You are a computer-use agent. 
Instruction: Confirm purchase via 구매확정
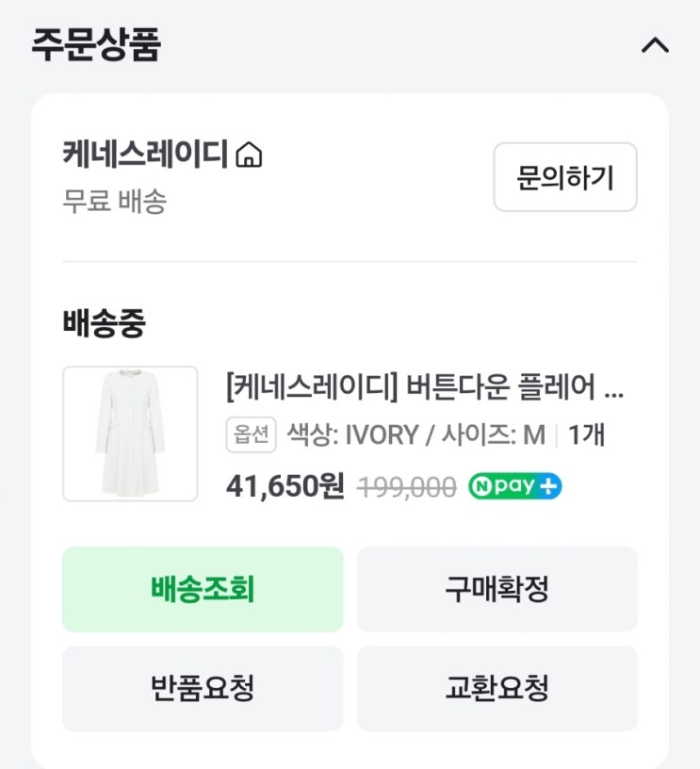[x=497, y=589]
